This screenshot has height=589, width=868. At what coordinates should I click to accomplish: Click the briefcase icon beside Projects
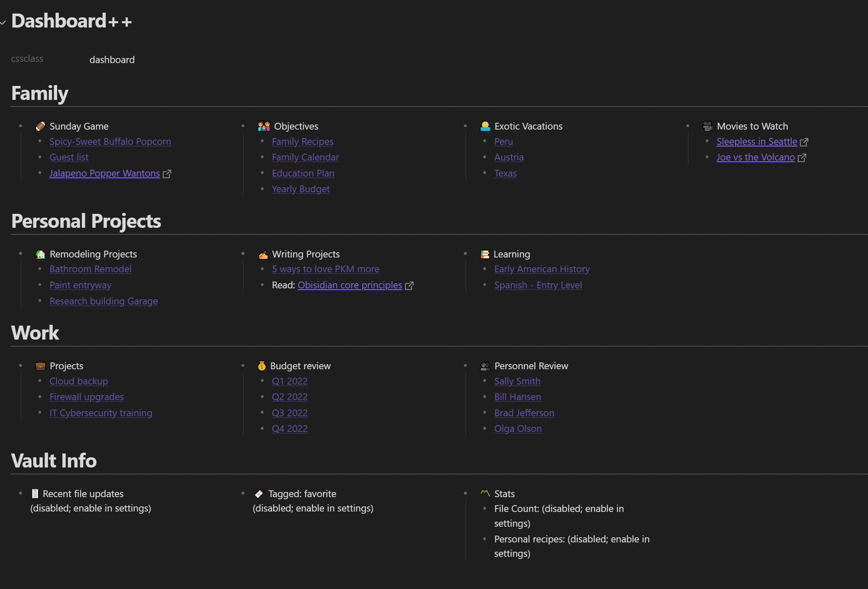click(40, 366)
